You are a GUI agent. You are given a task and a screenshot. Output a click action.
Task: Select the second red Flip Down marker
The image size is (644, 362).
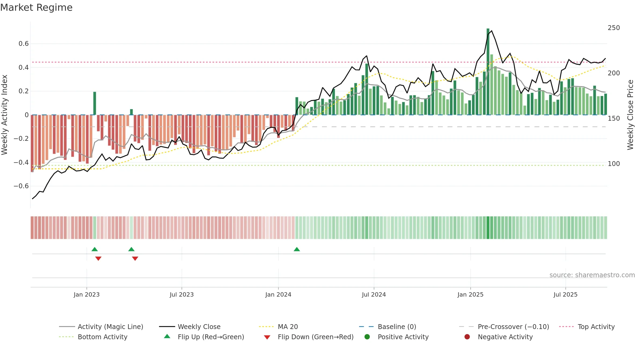(x=135, y=258)
